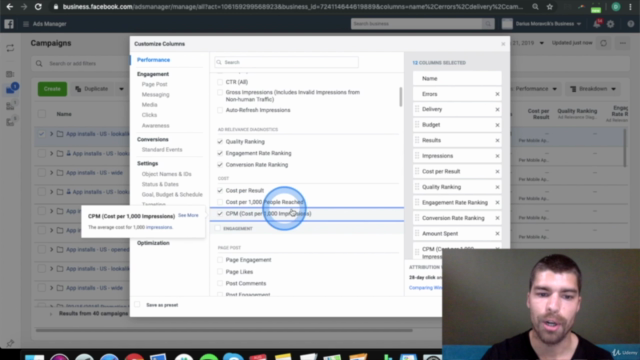The width and height of the screenshot is (640, 360).
Task: Open the Messaging subcategory
Action: click(156, 95)
